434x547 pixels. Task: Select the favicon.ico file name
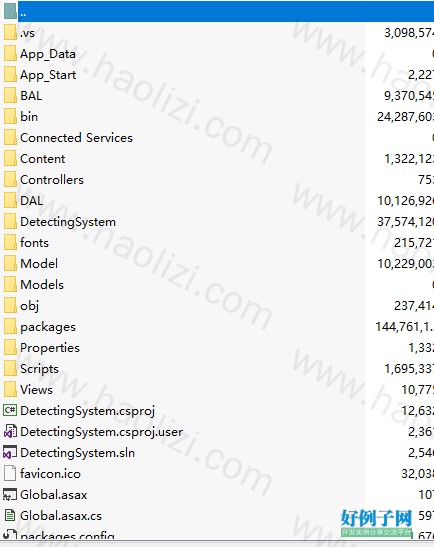[x=50, y=474]
